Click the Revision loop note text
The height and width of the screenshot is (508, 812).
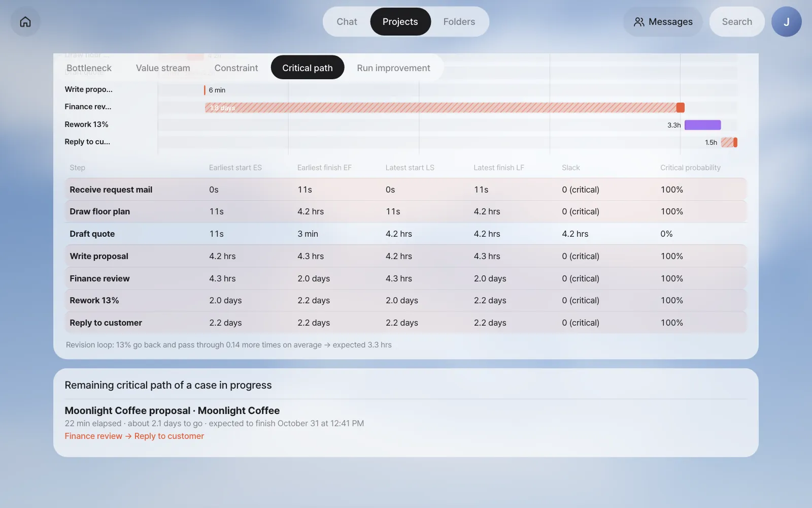(x=229, y=345)
